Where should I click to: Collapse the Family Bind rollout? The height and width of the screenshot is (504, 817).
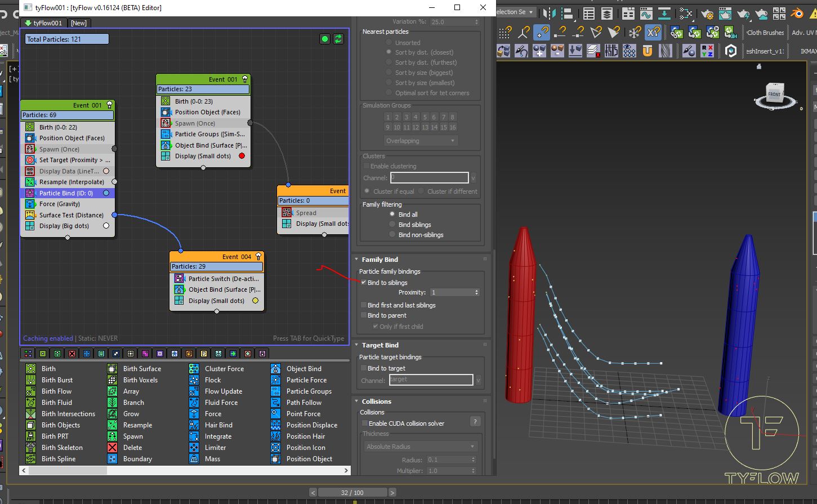[380, 260]
